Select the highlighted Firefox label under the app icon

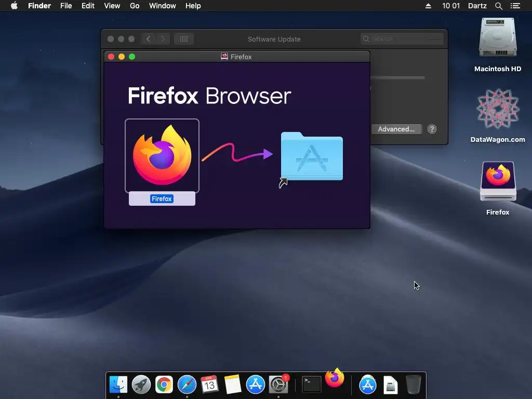pyautogui.click(x=162, y=199)
